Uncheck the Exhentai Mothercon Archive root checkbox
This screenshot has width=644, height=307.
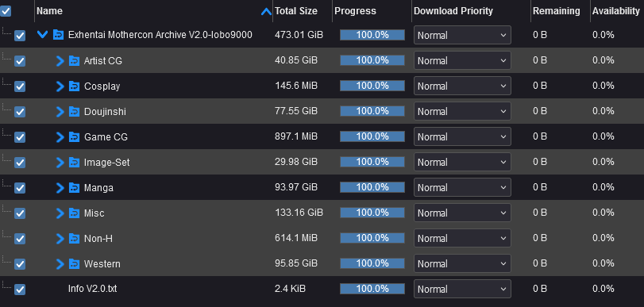pyautogui.click(x=20, y=36)
